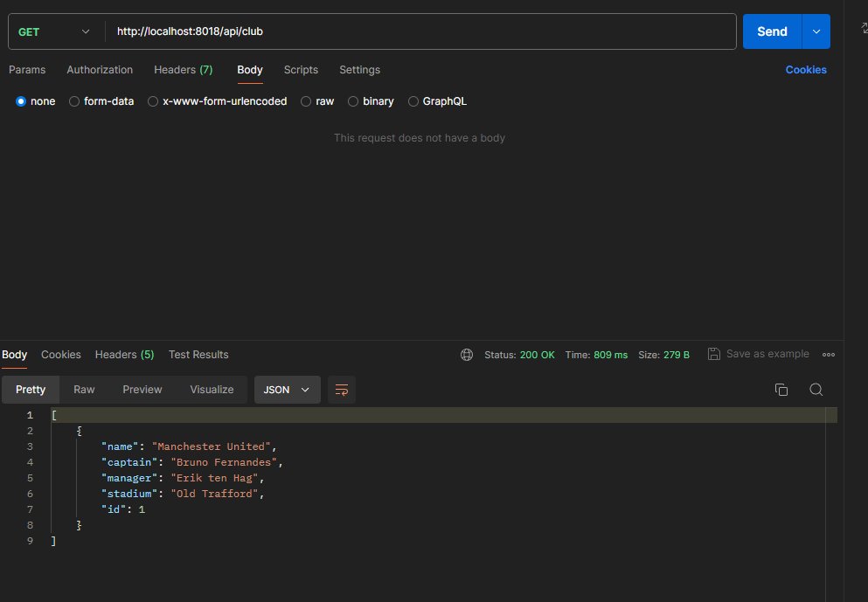Viewport: 868px width, 602px height.
Task: Select the response Body tab
Action: coord(14,355)
